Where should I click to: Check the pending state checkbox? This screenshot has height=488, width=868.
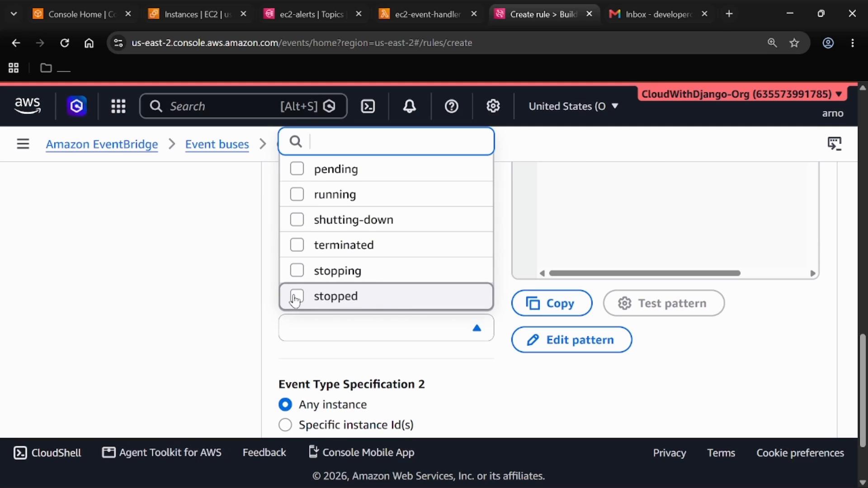(x=297, y=169)
